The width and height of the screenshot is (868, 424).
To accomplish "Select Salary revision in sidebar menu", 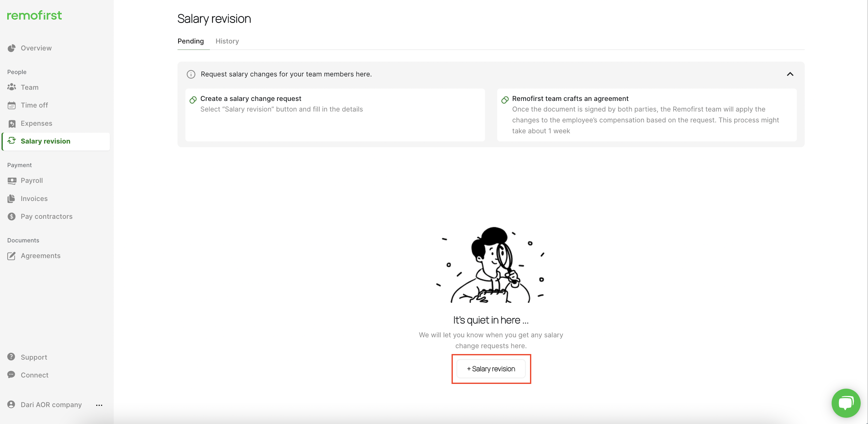I will [45, 141].
